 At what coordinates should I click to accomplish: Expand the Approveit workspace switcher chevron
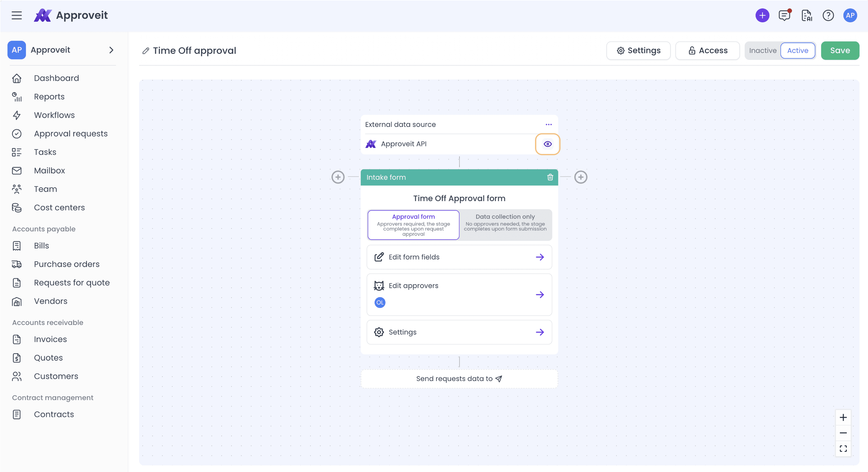click(111, 50)
